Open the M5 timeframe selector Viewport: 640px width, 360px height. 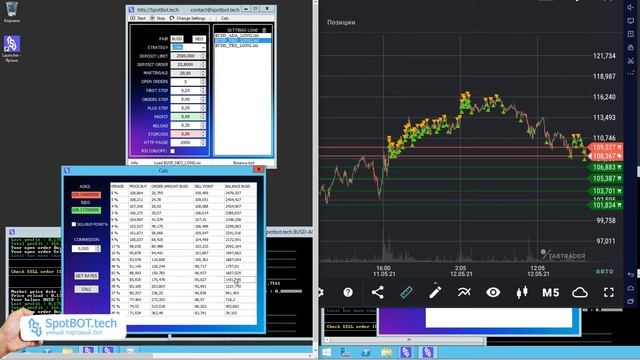pos(551,293)
